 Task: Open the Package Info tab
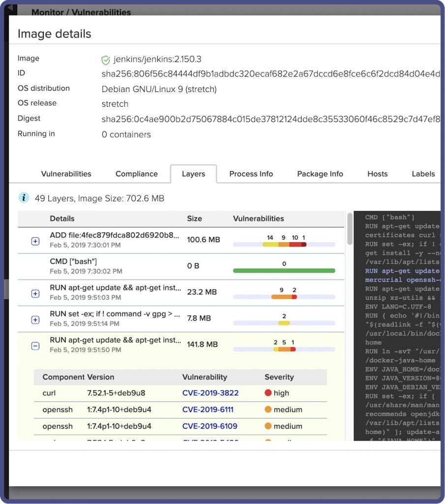tap(320, 174)
